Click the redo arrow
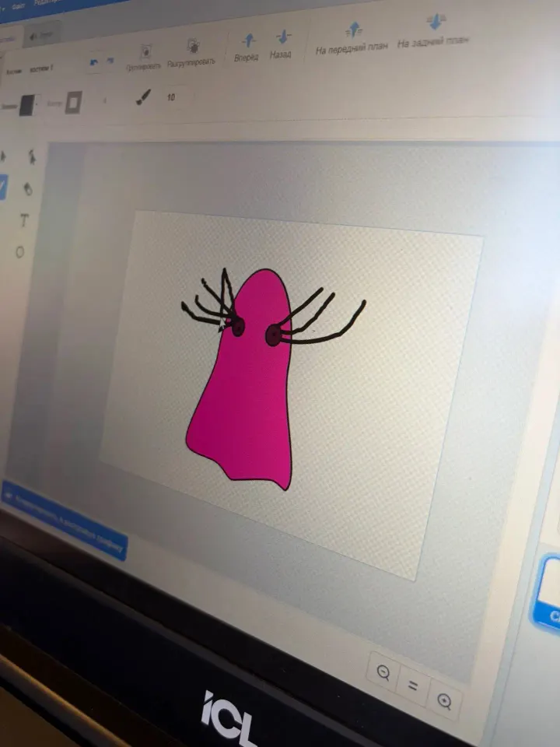The height and width of the screenshot is (747, 560). tap(110, 61)
